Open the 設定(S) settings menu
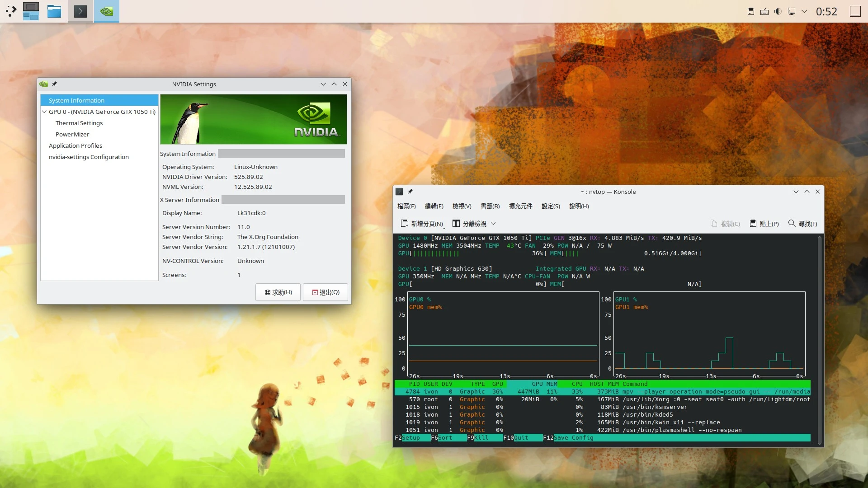The width and height of the screenshot is (868, 488). click(x=550, y=206)
